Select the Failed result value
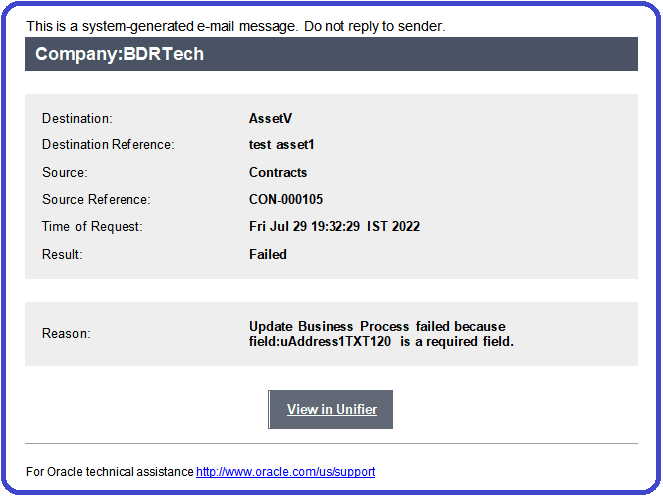The height and width of the screenshot is (497, 663). 268,254
